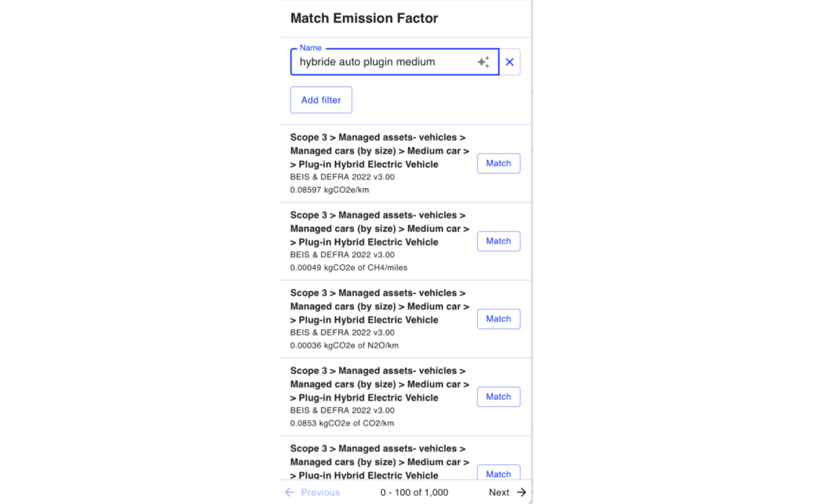Select the result row with 0.08597 kgCO2e/km
Image resolution: width=813 pixels, height=504 pixels.
pos(373,164)
